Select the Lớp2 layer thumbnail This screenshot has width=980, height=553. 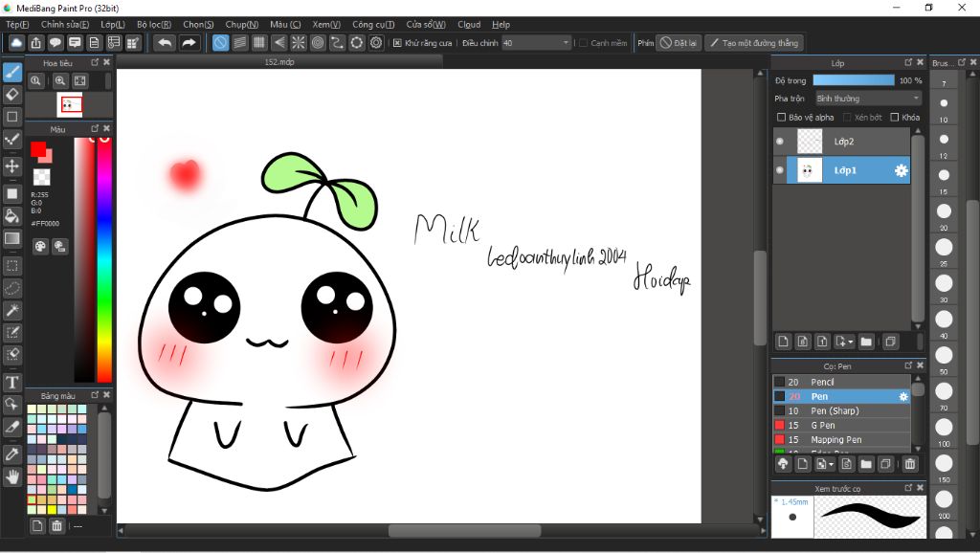pyautogui.click(x=810, y=142)
